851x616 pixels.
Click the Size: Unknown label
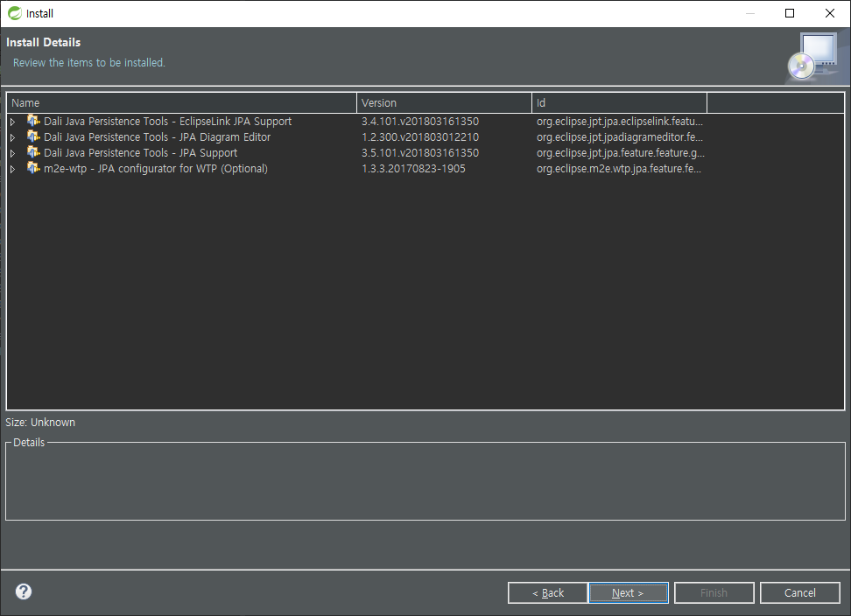point(40,423)
